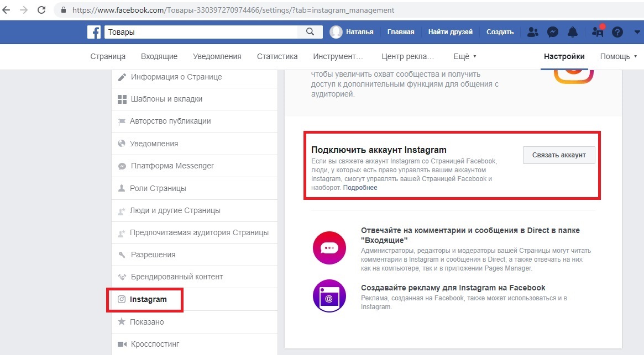Open Наталья profile avatar
Viewport: 644px width, 355px height.
[336, 32]
